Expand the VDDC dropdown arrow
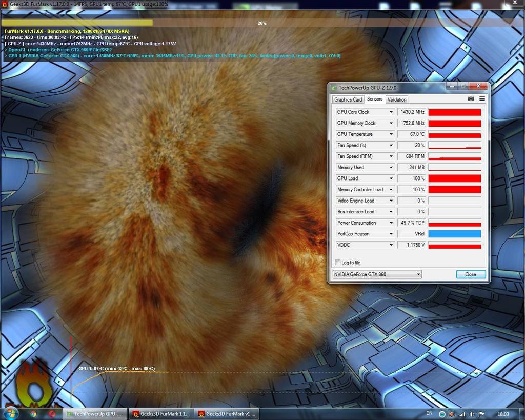Image resolution: width=525 pixels, height=420 pixels. (391, 245)
